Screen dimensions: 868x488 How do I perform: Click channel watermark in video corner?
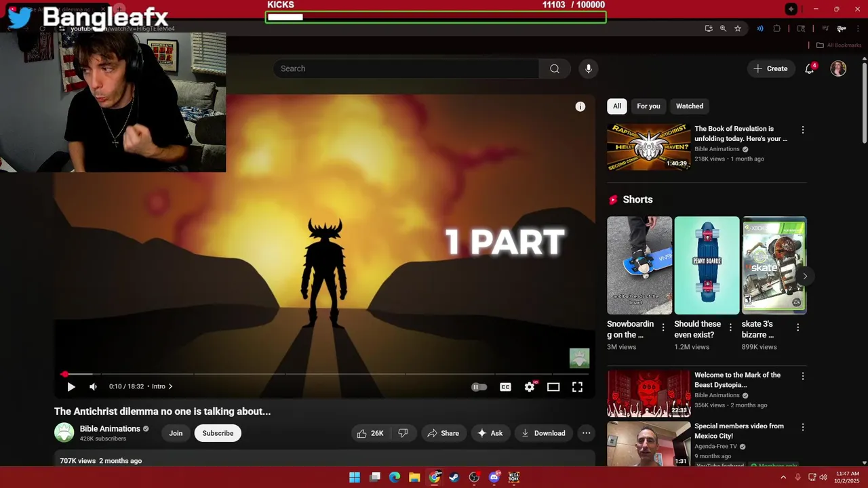click(x=579, y=358)
